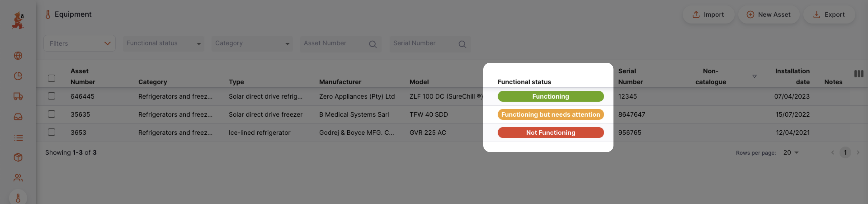Click the filter triangle icon in Non-catalogue header
Screen dimensions: 868x204
point(755,76)
